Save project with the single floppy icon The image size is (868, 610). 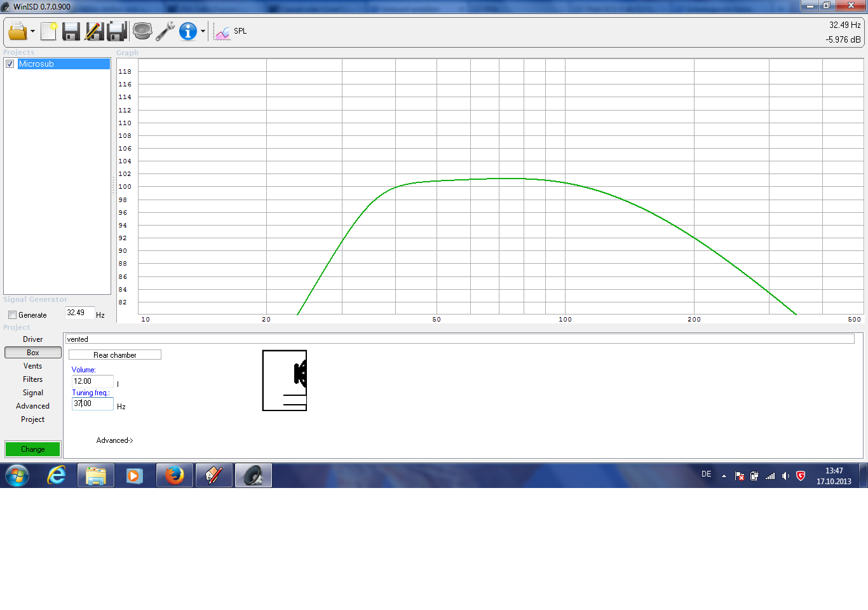point(71,31)
